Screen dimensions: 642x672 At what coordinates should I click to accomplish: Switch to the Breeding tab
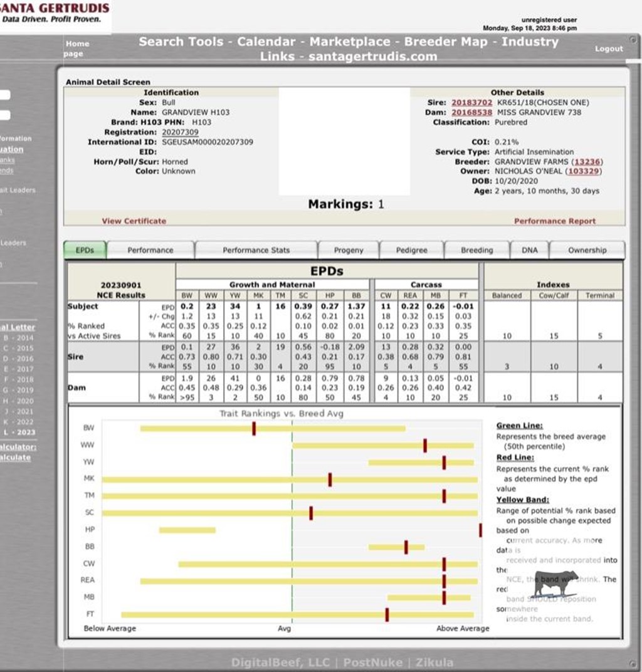coord(477,250)
